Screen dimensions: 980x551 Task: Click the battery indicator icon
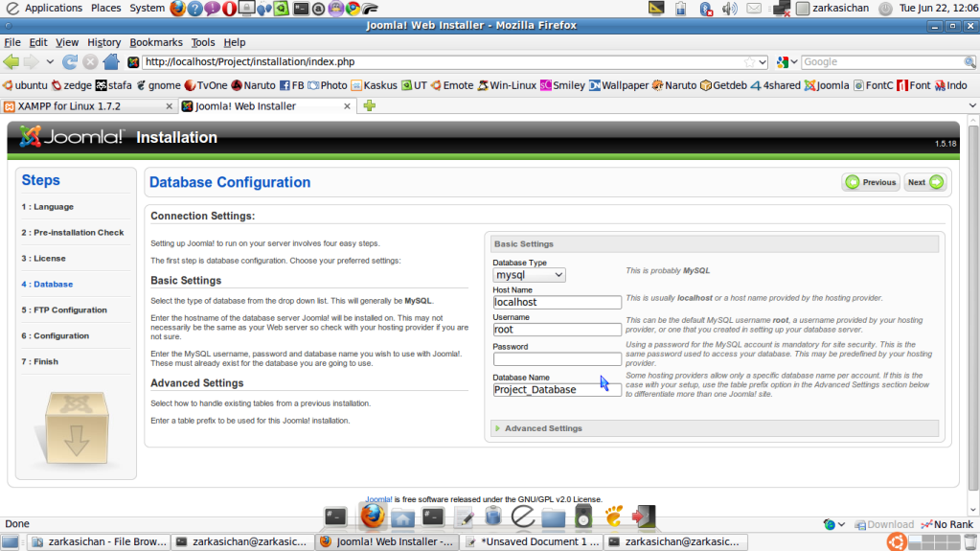(680, 8)
